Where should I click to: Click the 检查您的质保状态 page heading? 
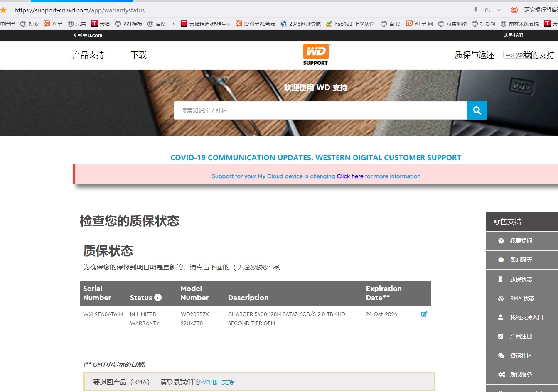(130, 220)
